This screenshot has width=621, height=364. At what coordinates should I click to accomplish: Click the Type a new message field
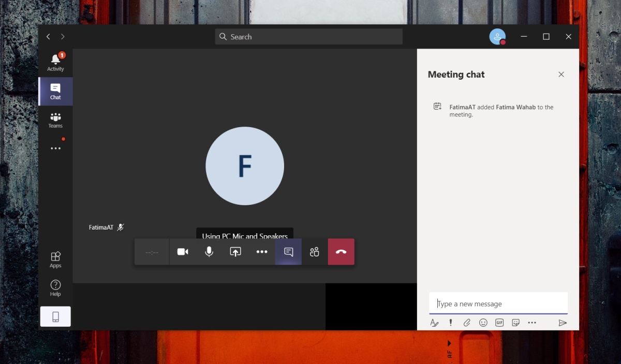click(x=498, y=304)
